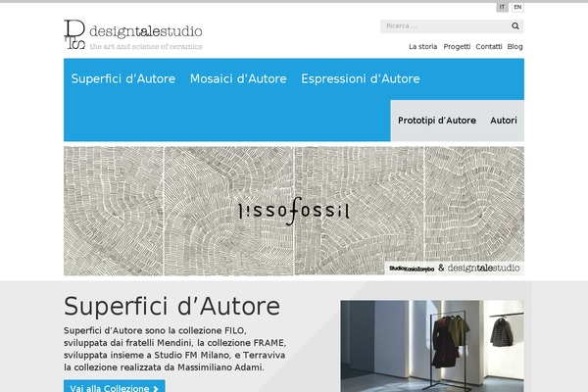Click the lissofossil banner image
The height and width of the screenshot is (392, 588).
tap(294, 211)
